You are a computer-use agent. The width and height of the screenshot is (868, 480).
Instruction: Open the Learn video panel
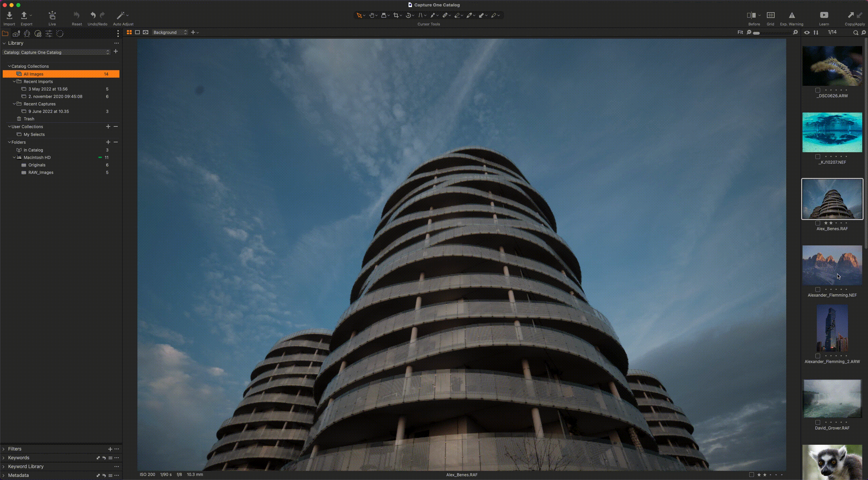pos(824,15)
